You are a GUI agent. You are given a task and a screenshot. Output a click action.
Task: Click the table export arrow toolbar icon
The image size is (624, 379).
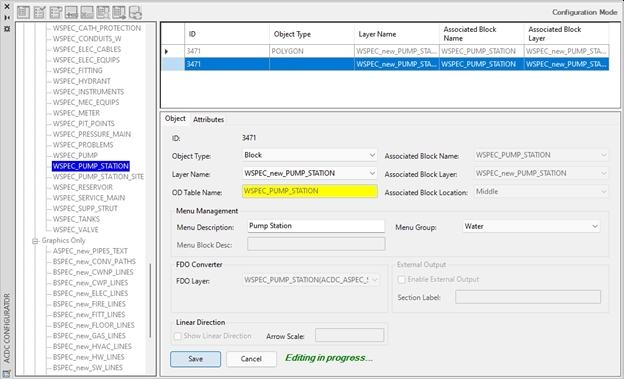click(119, 12)
